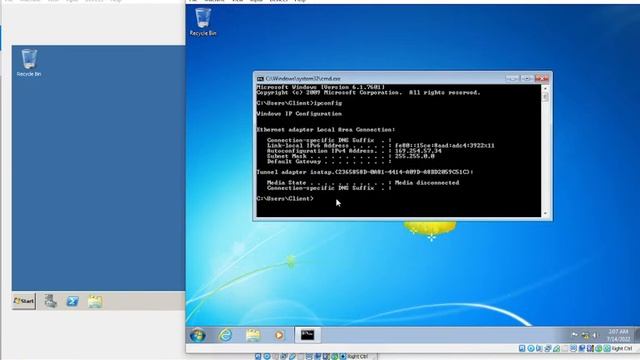Click the empty C:\Users\Client> prompt at the bottom
Image resolution: width=640 pixels, height=360 pixels.
pos(285,199)
